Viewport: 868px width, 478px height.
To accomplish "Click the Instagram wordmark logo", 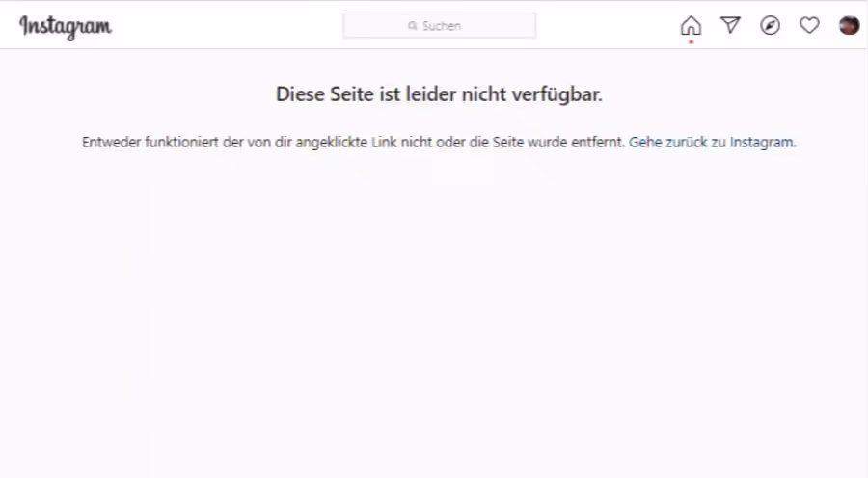I will (66, 27).
